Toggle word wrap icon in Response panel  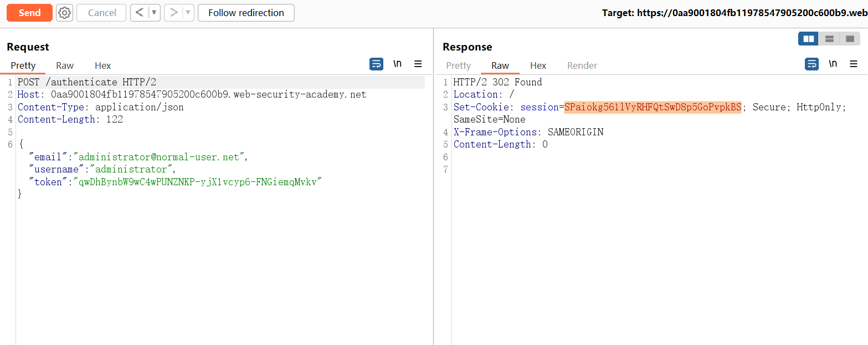tap(811, 64)
